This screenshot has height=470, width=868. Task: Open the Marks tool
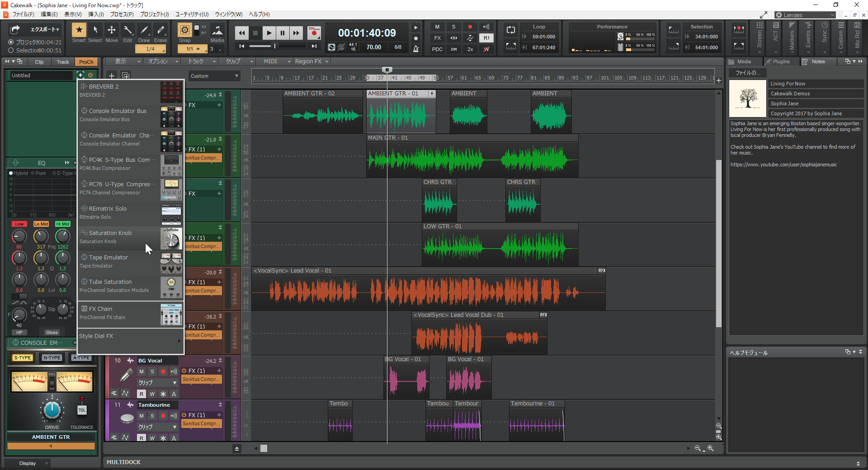[x=217, y=30]
